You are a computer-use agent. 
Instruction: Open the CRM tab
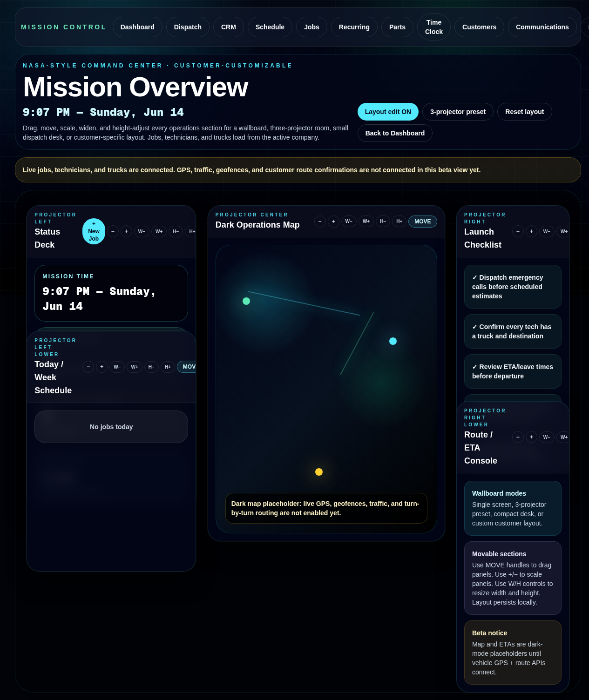(229, 27)
